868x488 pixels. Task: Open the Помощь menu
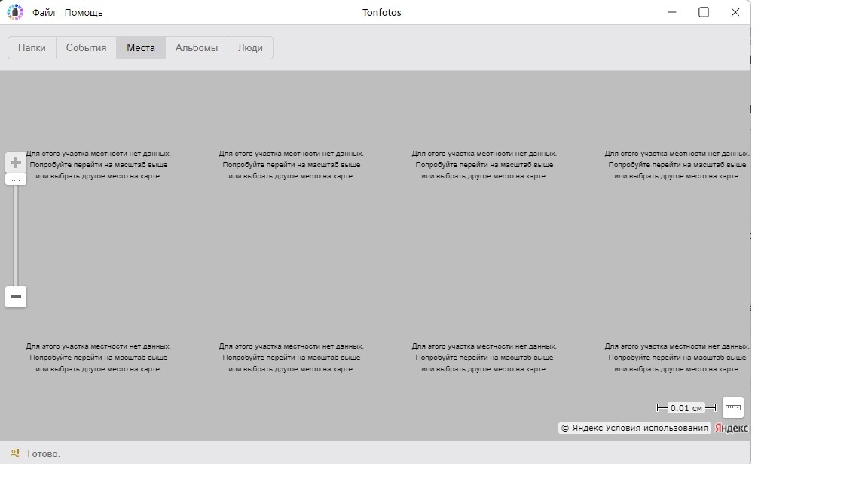[x=84, y=13]
